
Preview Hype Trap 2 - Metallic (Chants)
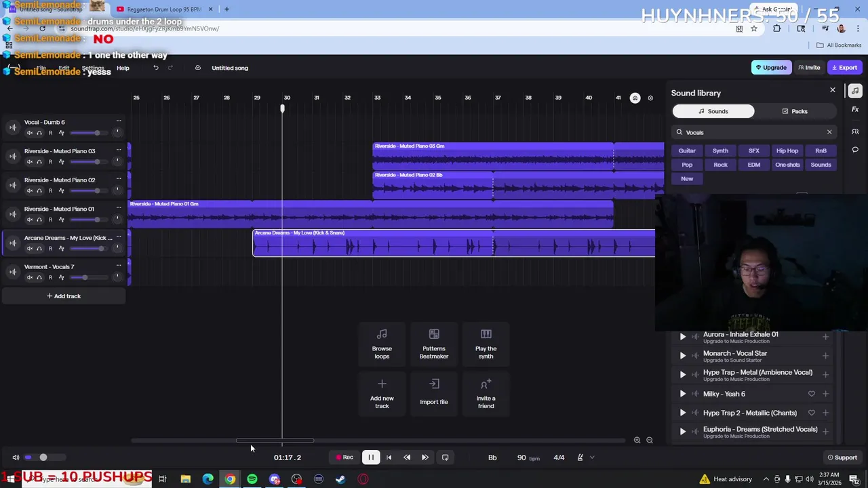click(683, 413)
